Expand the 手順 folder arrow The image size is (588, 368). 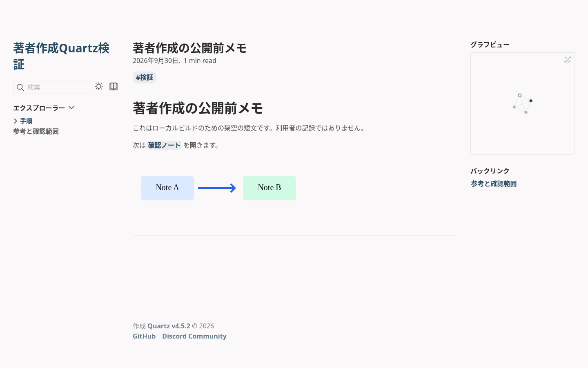pos(16,121)
